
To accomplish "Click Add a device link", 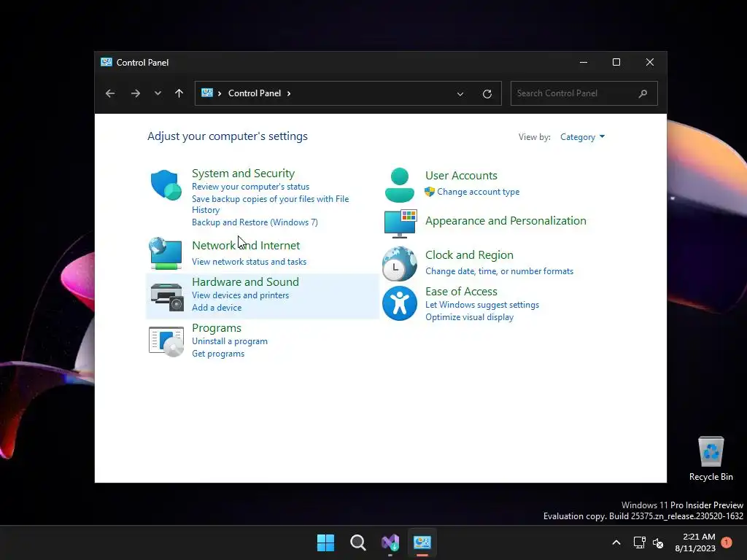I will click(216, 308).
